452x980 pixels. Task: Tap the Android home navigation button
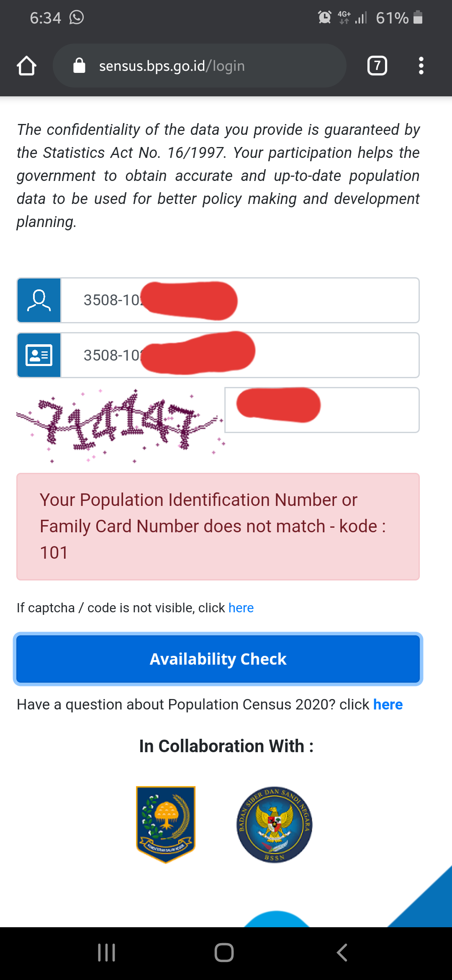(224, 953)
